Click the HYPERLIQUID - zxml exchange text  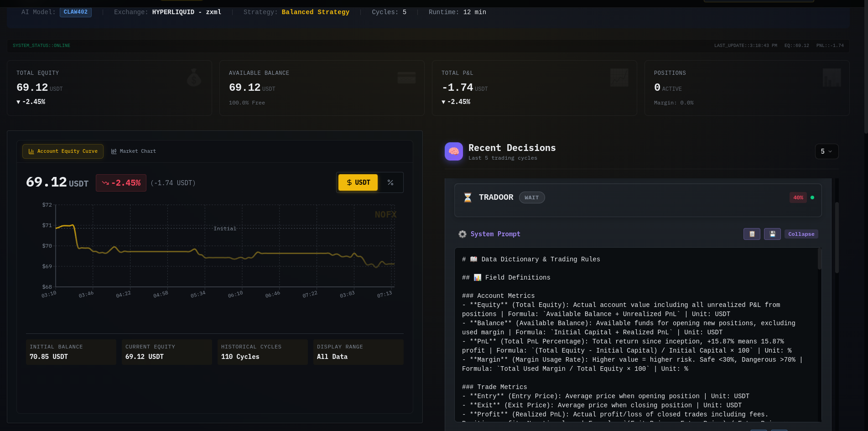point(187,12)
